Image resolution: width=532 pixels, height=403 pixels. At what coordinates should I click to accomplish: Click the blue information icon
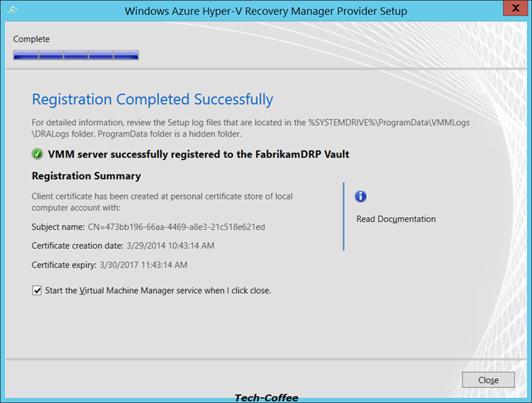point(360,197)
